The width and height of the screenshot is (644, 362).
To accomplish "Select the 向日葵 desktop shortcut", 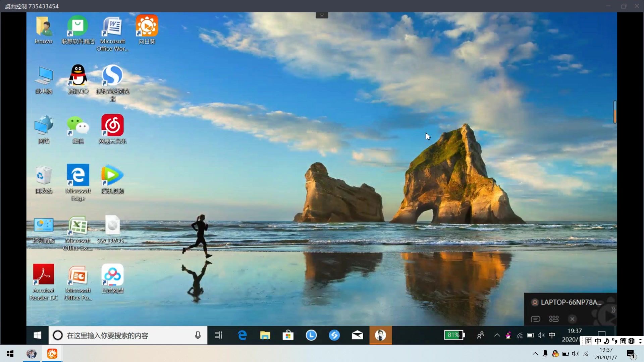I will (x=147, y=30).
